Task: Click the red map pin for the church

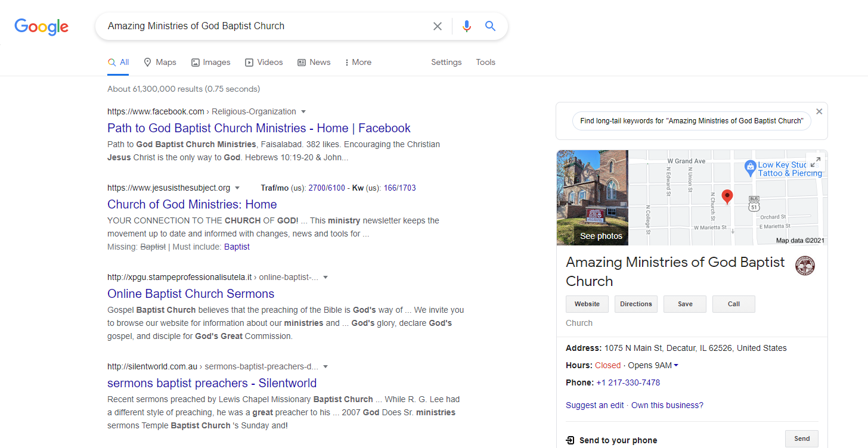Action: (x=727, y=196)
